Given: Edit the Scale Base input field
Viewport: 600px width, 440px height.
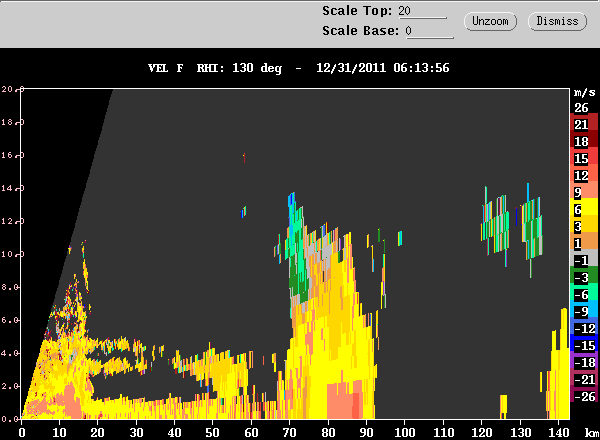Looking at the screenshot, I should point(429,31).
